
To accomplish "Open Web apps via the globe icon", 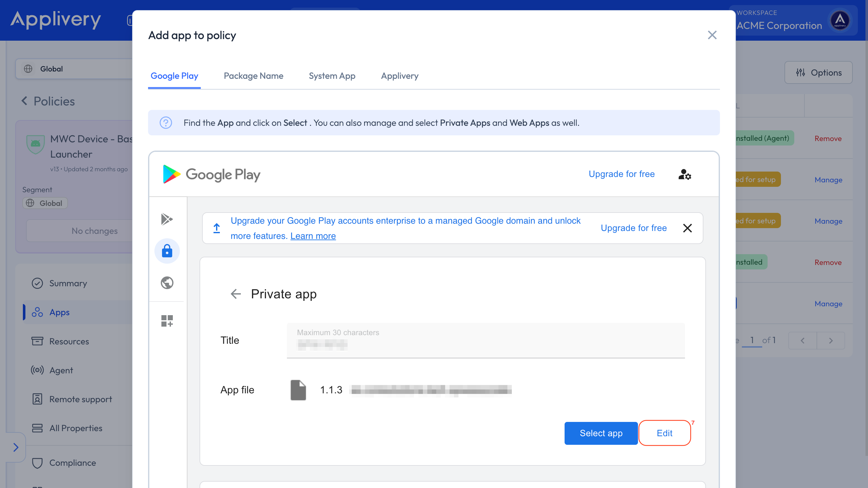I will coord(167,282).
